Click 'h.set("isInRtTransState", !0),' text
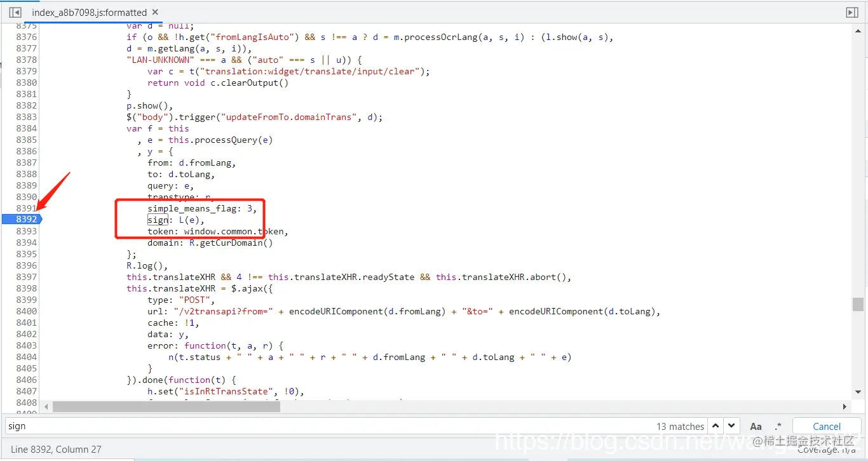This screenshot has width=868, height=461. click(x=226, y=391)
